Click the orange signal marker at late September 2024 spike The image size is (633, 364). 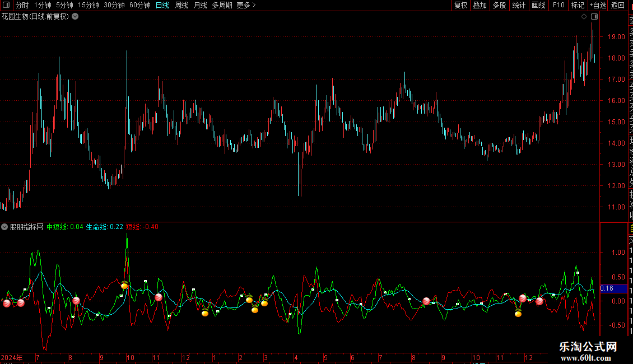(124, 285)
